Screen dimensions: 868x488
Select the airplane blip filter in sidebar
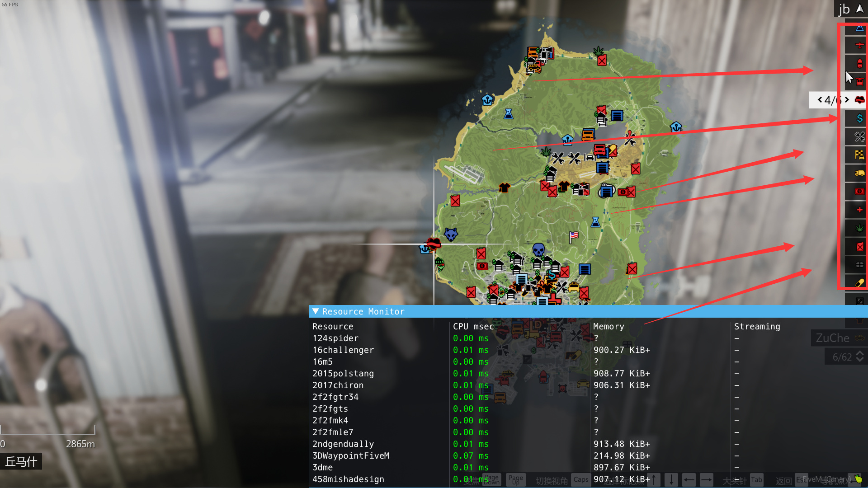pos(859,45)
